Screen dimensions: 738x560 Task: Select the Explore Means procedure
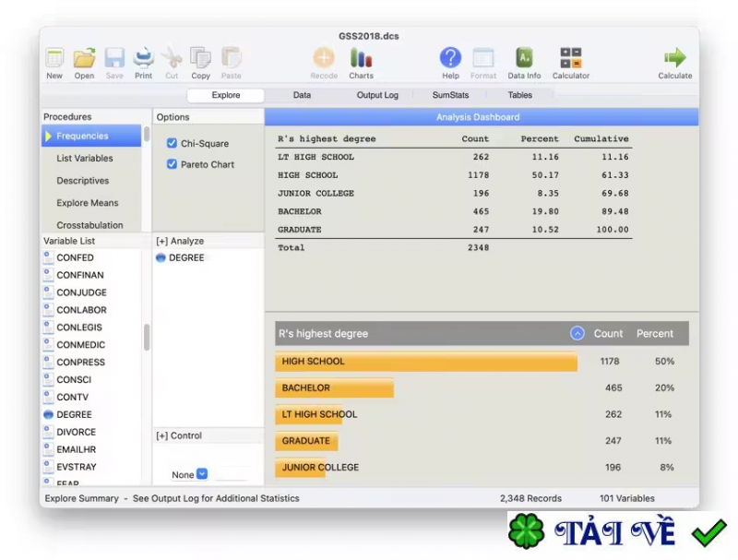click(x=91, y=203)
